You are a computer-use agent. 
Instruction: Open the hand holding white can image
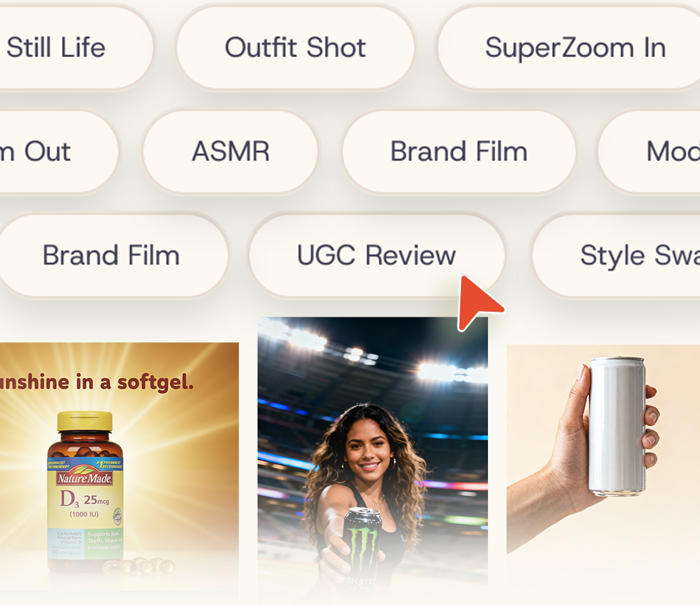(x=603, y=449)
